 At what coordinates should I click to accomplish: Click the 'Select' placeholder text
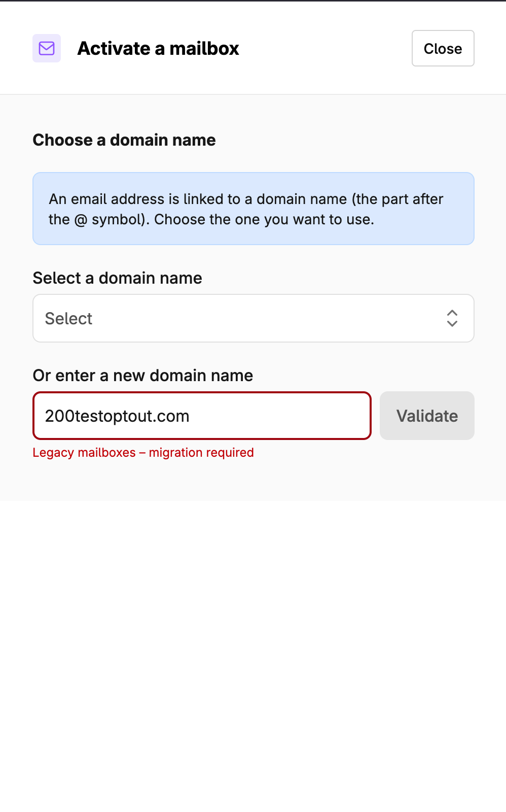(x=68, y=319)
